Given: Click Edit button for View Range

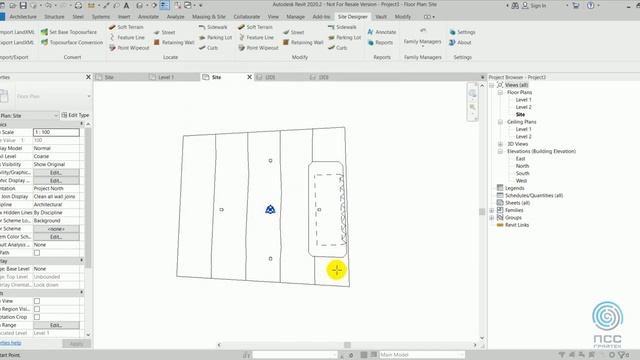Looking at the screenshot, I should (x=56, y=325).
